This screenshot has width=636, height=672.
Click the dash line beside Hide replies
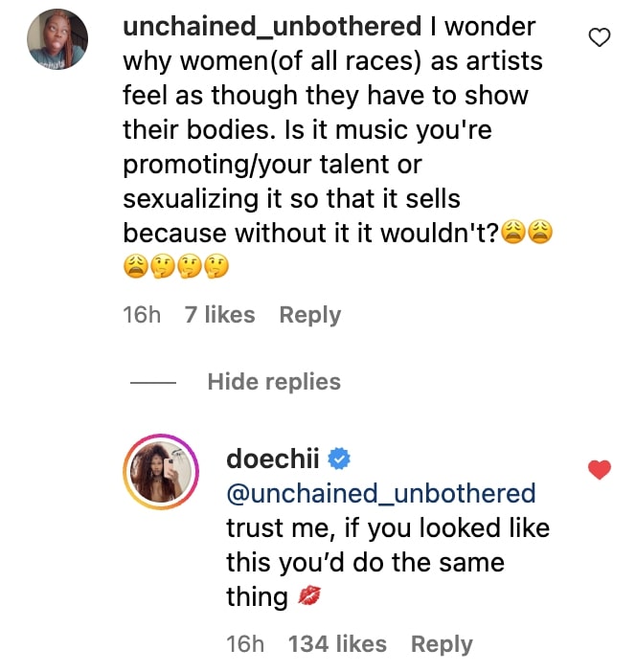tap(151, 383)
